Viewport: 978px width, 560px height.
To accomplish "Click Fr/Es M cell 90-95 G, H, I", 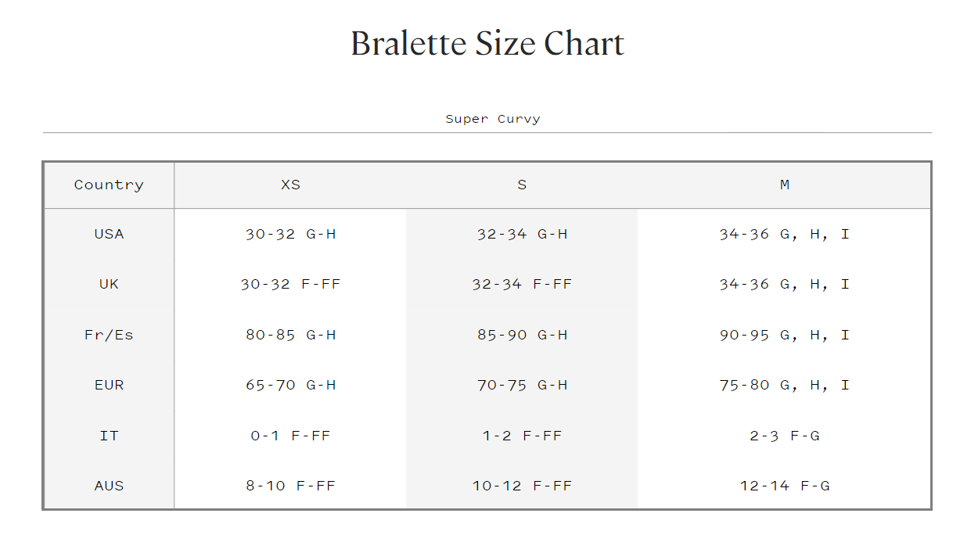I will click(784, 335).
